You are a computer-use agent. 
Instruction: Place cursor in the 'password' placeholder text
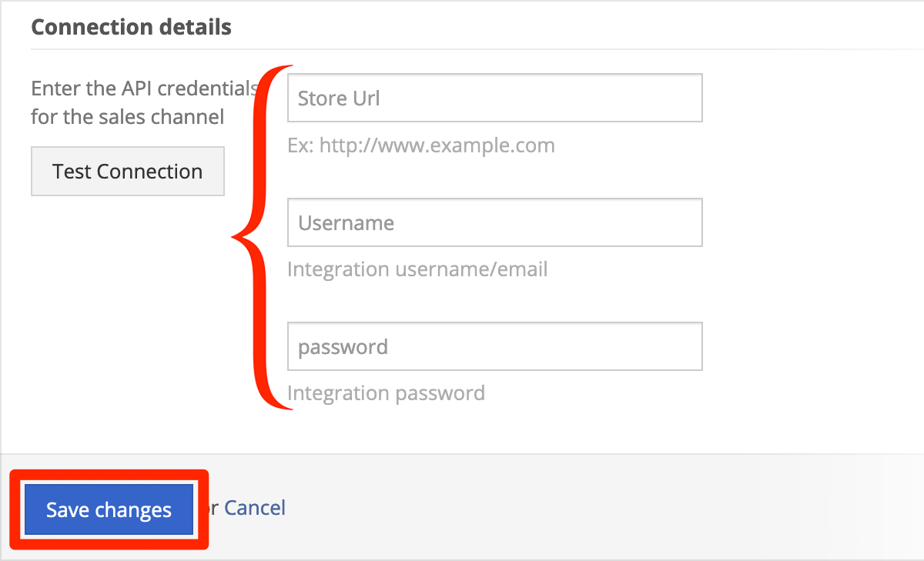(x=343, y=348)
